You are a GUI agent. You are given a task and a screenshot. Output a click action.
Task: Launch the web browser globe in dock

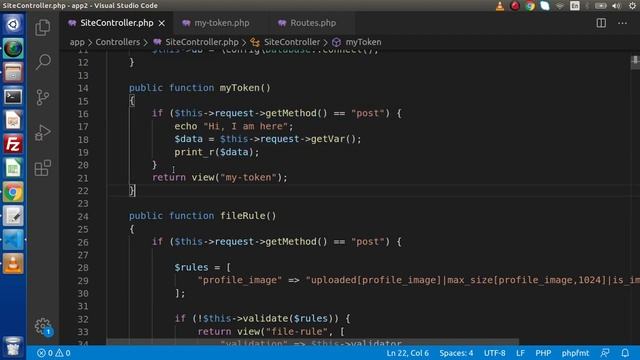tap(13, 49)
